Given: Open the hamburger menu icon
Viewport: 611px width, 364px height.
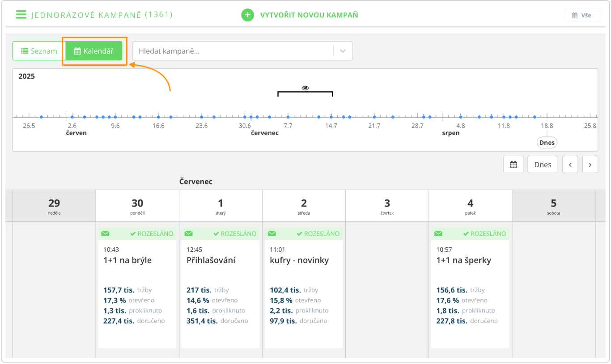Looking at the screenshot, I should tap(21, 14).
